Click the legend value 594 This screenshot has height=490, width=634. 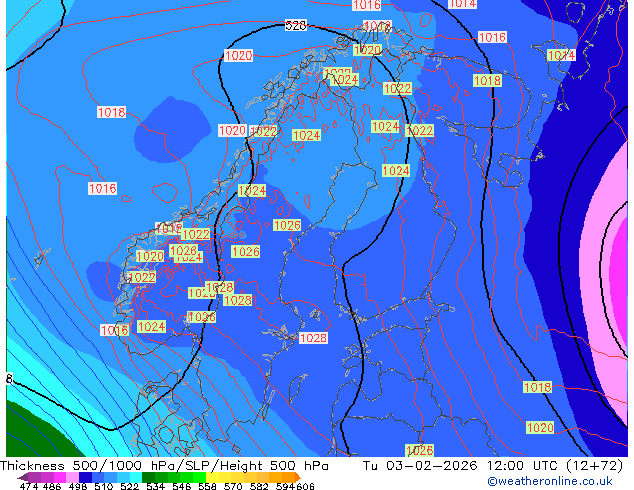pos(285,486)
